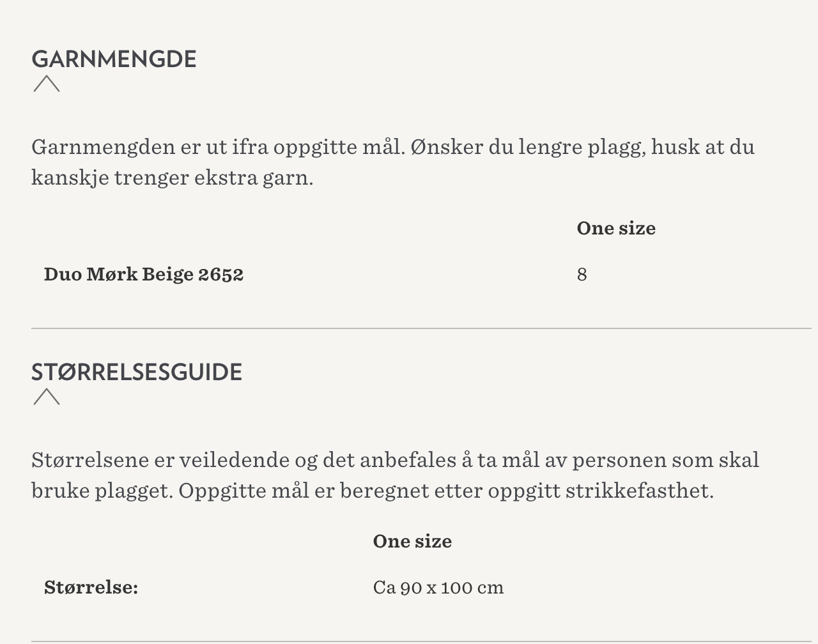Viewport: 818px width, 644px height.
Task: Click the yarn quantity value "8"
Action: pyautogui.click(x=582, y=274)
